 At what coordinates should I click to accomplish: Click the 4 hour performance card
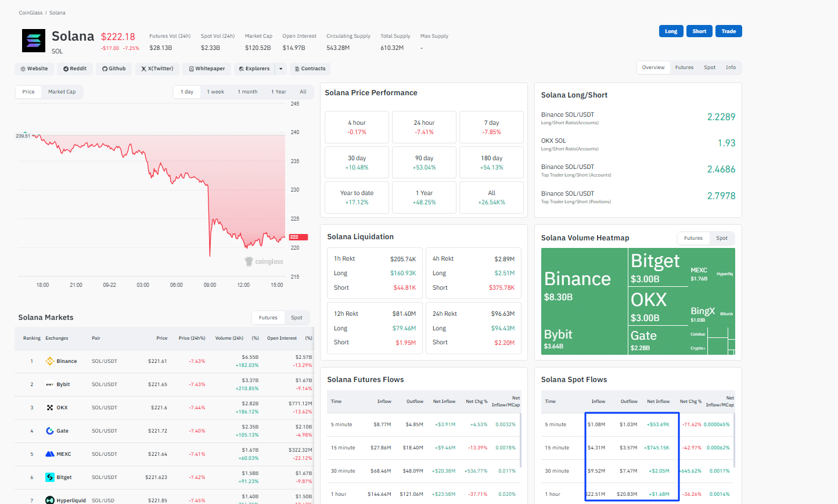point(357,127)
